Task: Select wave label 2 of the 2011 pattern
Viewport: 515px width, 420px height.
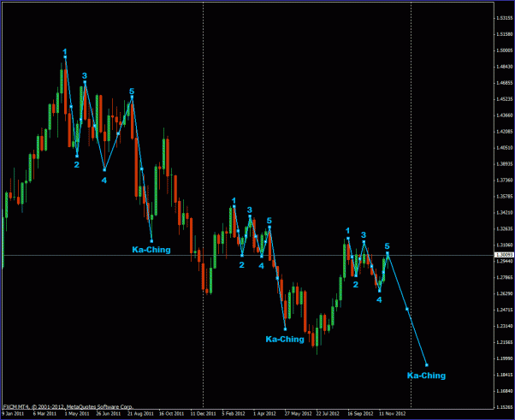Action: coord(76,164)
